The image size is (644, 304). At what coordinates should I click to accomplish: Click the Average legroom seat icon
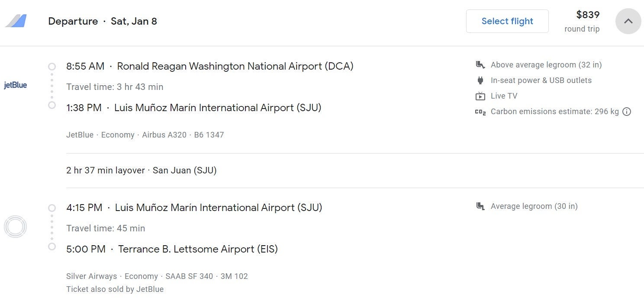click(x=480, y=206)
